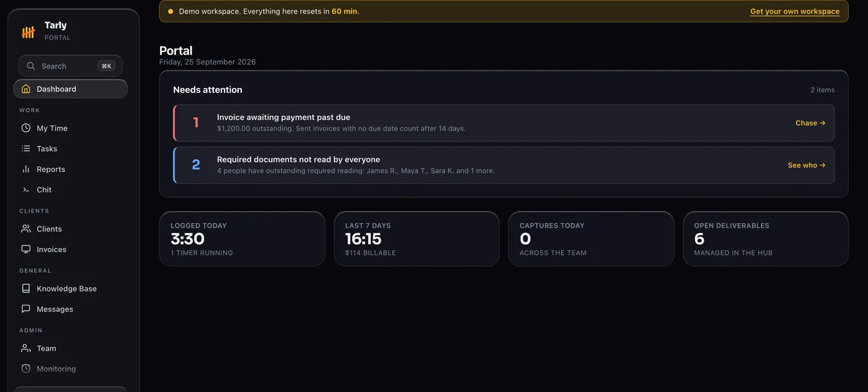Screen dimensions: 868x392
Task: Focus the Search field
Action: point(71,66)
